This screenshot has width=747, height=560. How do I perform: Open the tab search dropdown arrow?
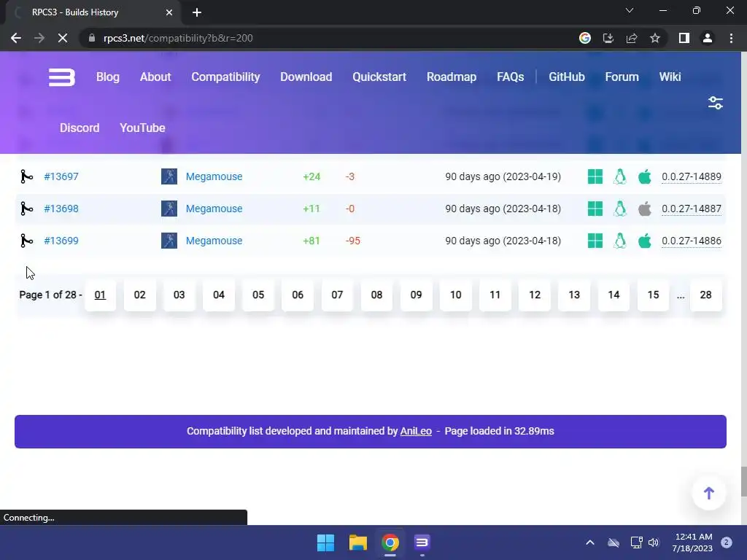630,10
